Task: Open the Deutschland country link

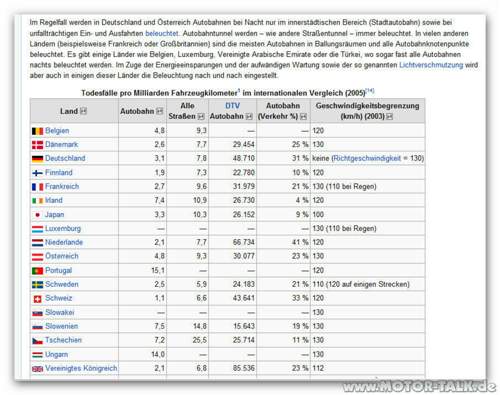Action: (65, 158)
